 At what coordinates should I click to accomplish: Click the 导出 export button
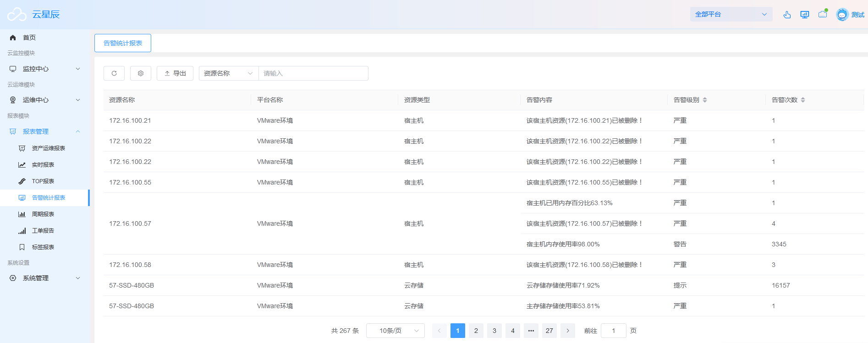[x=175, y=73]
